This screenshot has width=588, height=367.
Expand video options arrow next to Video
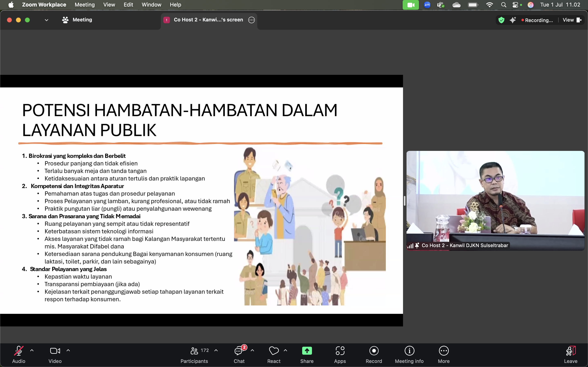tap(68, 350)
